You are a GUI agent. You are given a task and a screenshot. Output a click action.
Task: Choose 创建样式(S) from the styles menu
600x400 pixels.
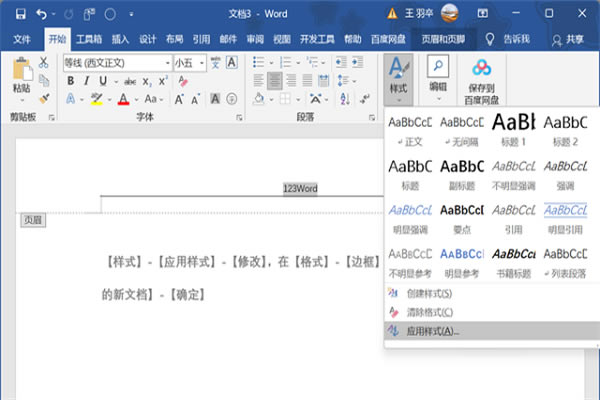pyautogui.click(x=429, y=294)
